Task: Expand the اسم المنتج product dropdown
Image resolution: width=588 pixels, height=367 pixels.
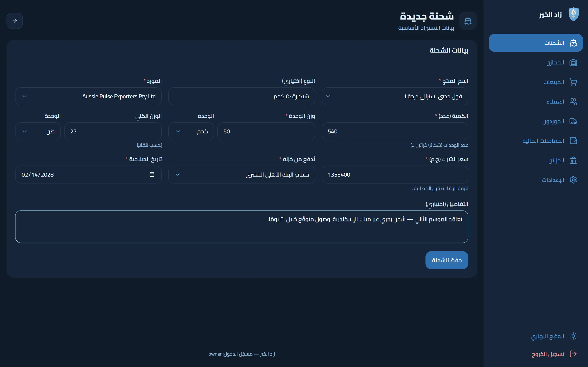Action: tap(395, 96)
